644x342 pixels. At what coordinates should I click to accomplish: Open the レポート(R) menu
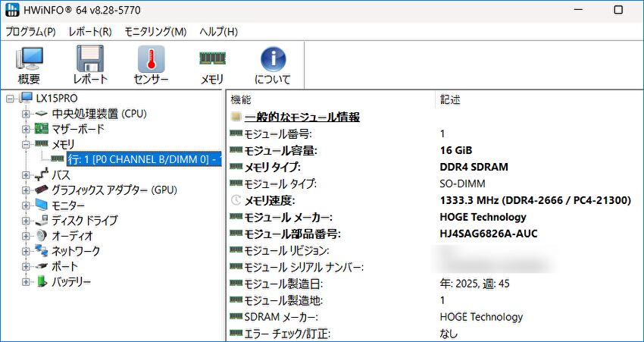coord(90,32)
